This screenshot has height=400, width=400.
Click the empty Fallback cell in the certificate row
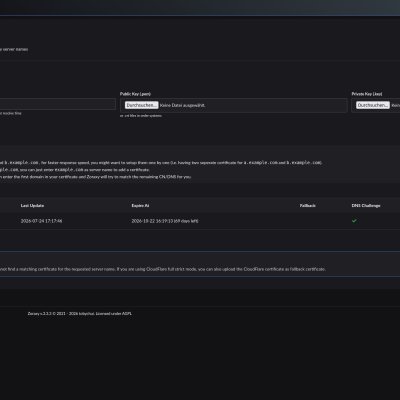(307, 221)
